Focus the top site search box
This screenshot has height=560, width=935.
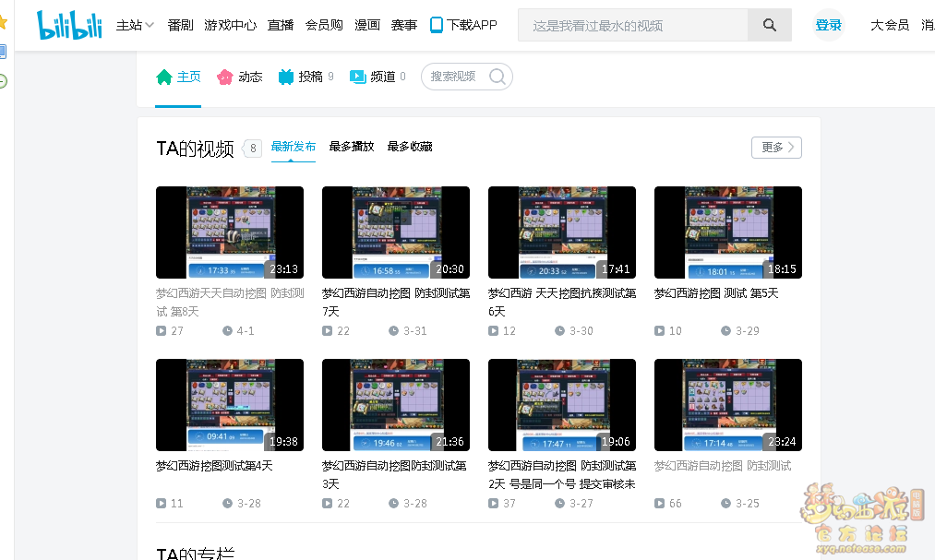[632, 25]
